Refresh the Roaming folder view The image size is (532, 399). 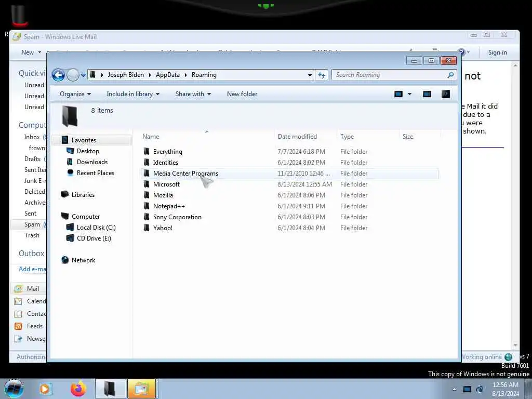click(321, 75)
